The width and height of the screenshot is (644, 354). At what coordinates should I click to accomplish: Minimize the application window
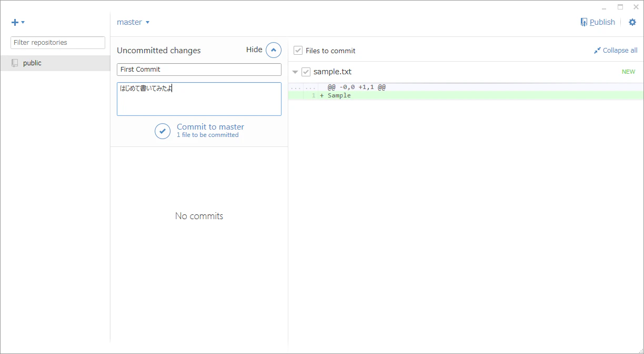coord(604,7)
